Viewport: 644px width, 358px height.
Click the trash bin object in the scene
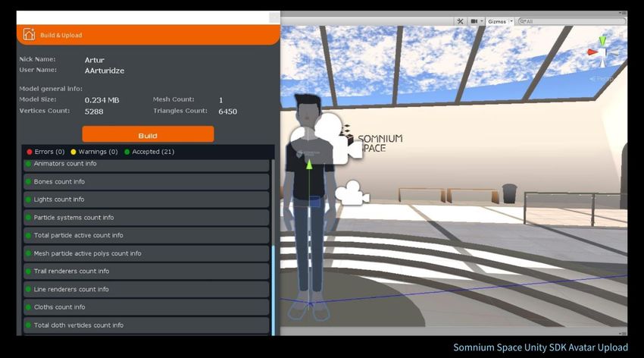pos(509,193)
